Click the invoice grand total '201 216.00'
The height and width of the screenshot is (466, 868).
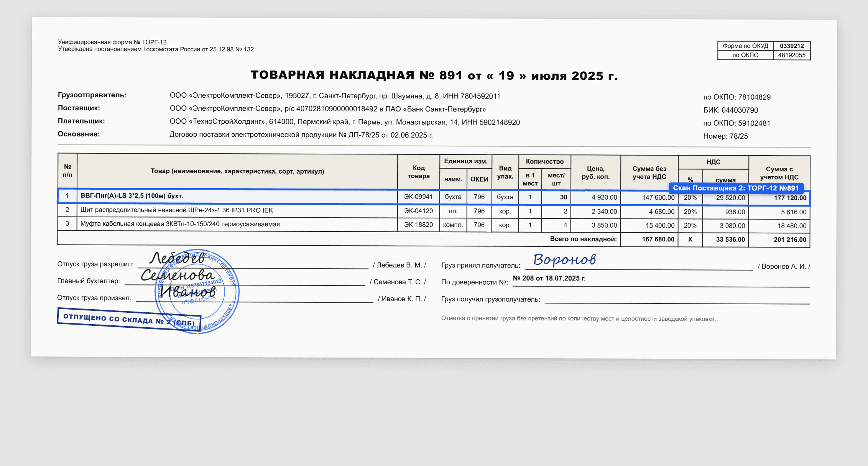(790, 240)
